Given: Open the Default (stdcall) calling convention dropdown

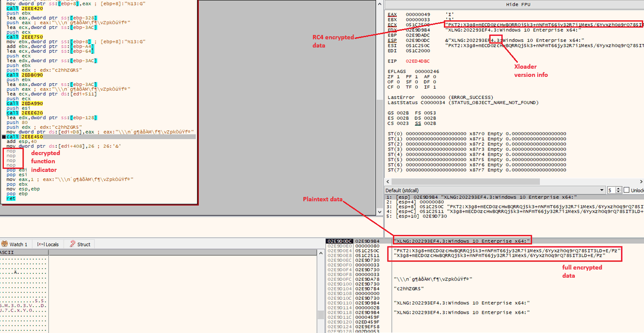Looking at the screenshot, I should point(494,190).
